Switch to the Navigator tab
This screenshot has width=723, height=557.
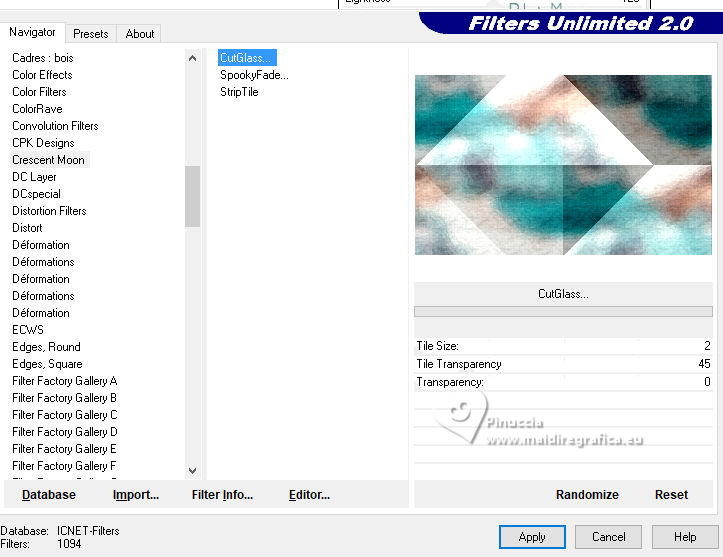click(x=32, y=32)
